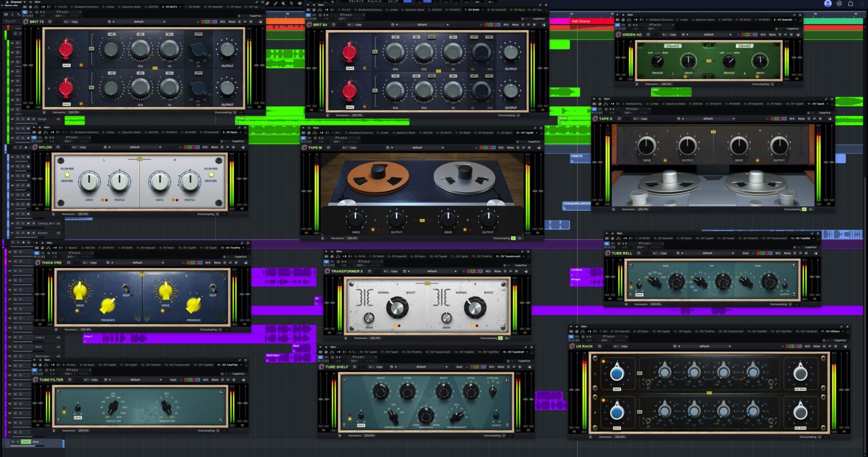Toggle the left EQ button on Brit 73
The image size is (868, 457).
click(x=92, y=49)
